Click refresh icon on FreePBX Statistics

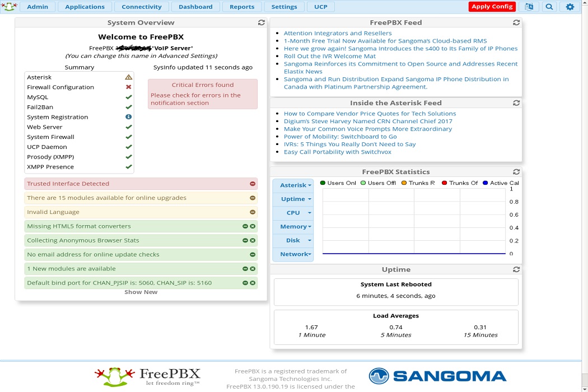tap(516, 172)
